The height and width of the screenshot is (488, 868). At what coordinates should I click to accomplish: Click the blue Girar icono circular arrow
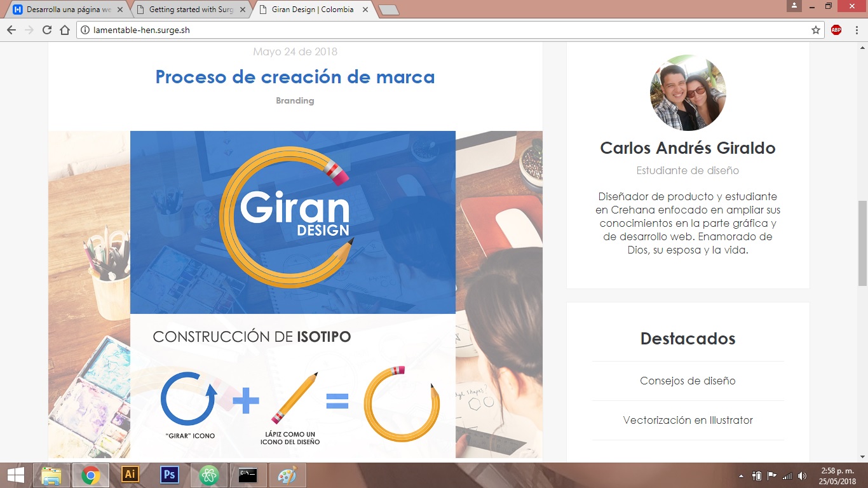(x=189, y=398)
